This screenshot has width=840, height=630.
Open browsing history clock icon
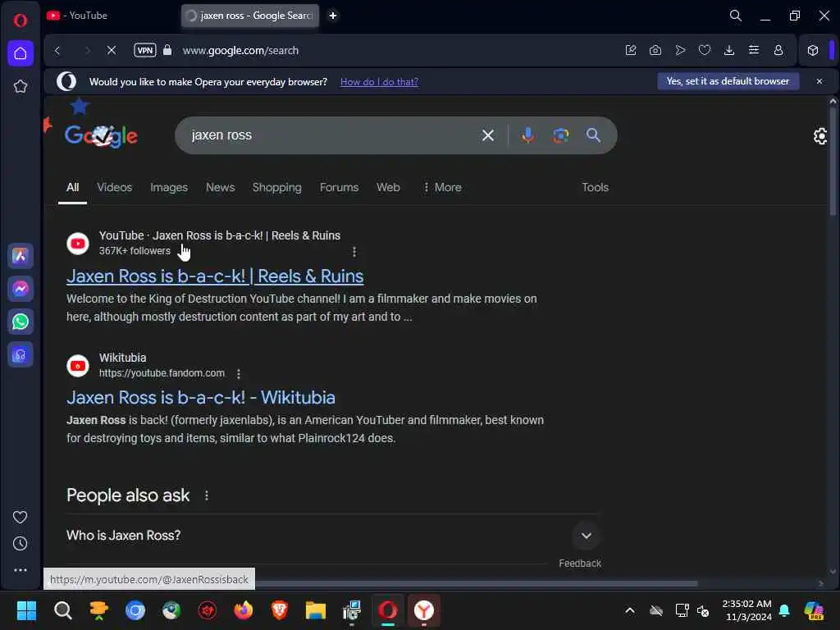click(21, 544)
